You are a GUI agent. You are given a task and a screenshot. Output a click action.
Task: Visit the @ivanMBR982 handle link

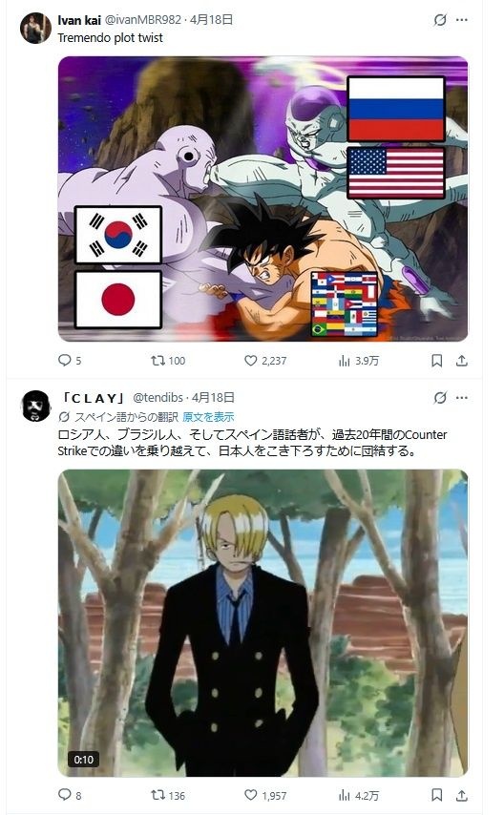point(143,20)
